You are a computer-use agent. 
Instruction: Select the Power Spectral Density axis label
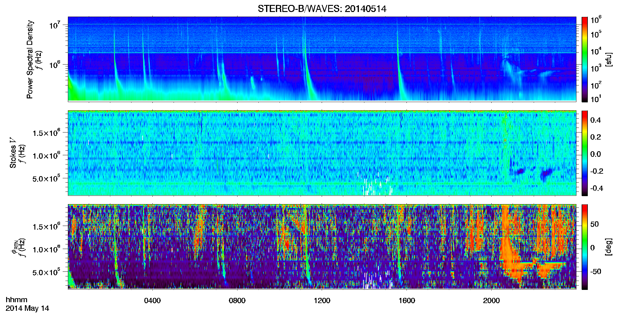[x=30, y=59]
